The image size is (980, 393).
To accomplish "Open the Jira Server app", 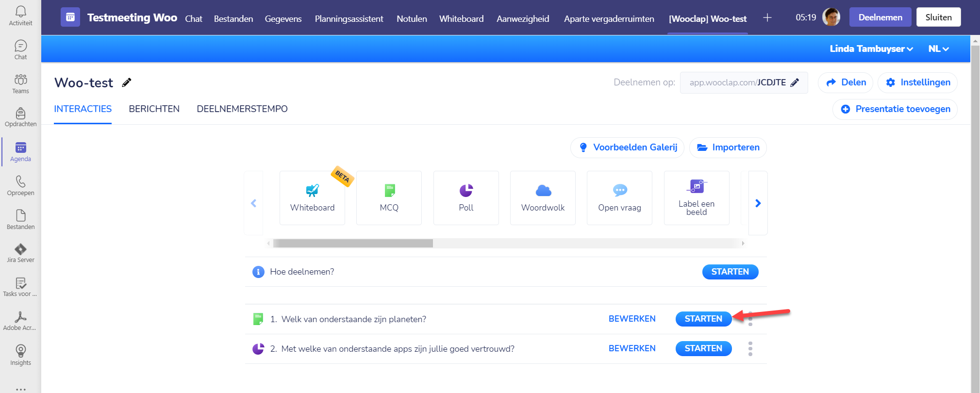I will [20, 253].
